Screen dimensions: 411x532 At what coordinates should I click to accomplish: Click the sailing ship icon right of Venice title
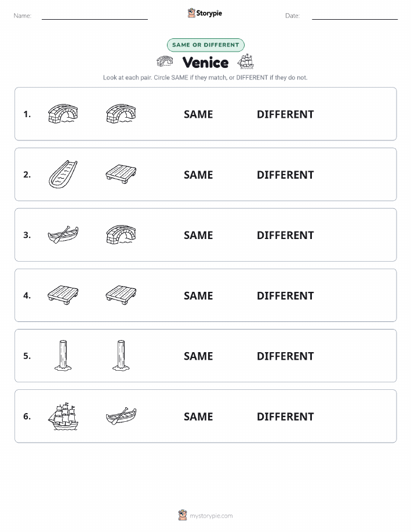(246, 61)
